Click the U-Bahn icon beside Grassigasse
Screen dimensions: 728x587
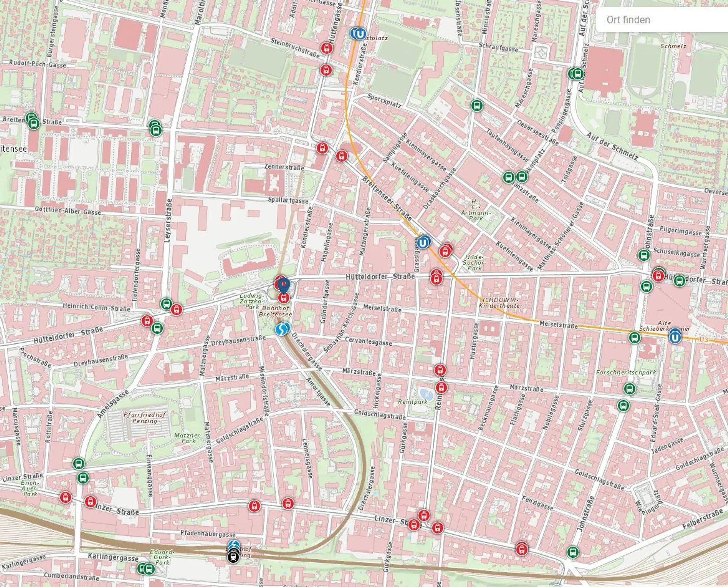tap(424, 242)
